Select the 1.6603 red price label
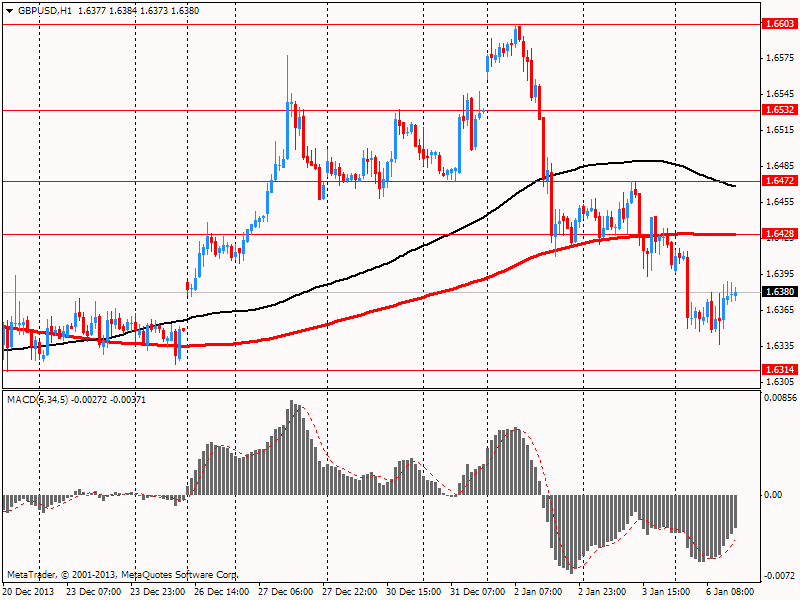This screenshot has width=800, height=600. point(781,23)
